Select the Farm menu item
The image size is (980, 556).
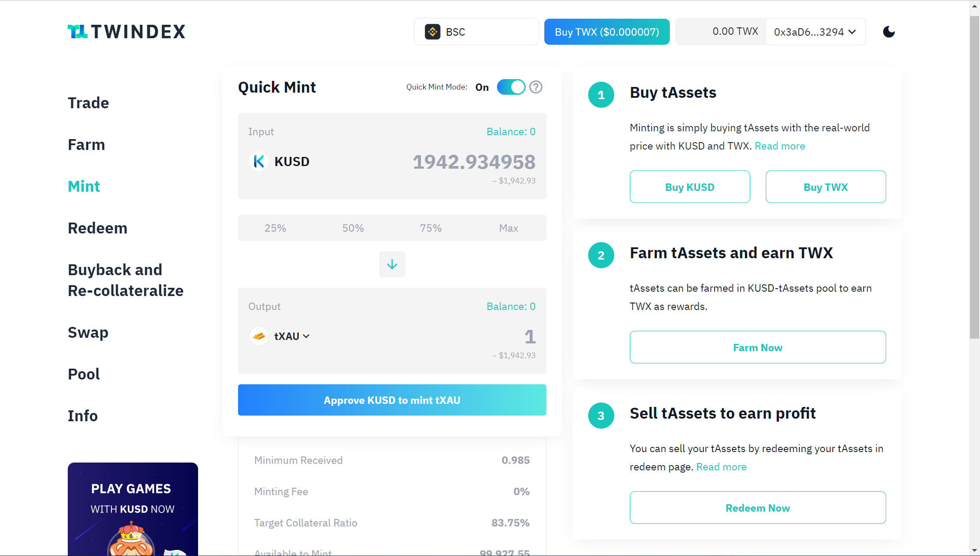(86, 144)
